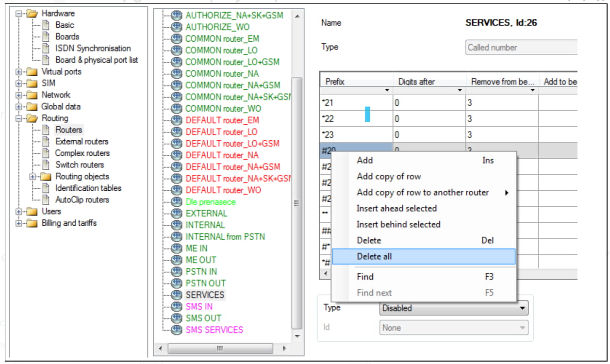Screen dimensions: 610x364
Task: Open the Remove from beginning filter dropdown
Action: [532, 91]
